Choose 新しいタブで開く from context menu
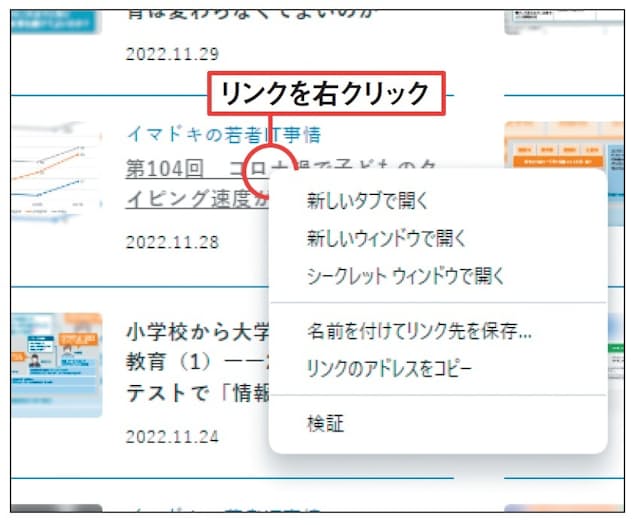This screenshot has width=638, height=525. point(438,201)
